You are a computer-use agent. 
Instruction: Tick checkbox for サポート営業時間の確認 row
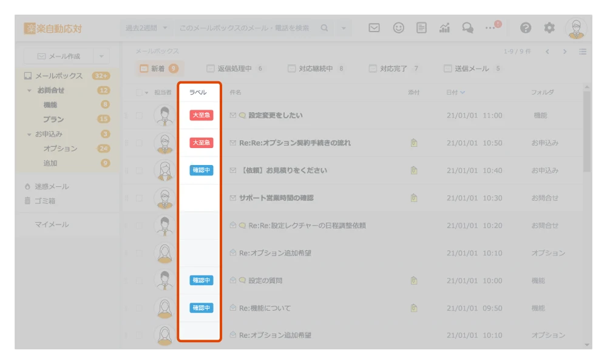point(139,198)
